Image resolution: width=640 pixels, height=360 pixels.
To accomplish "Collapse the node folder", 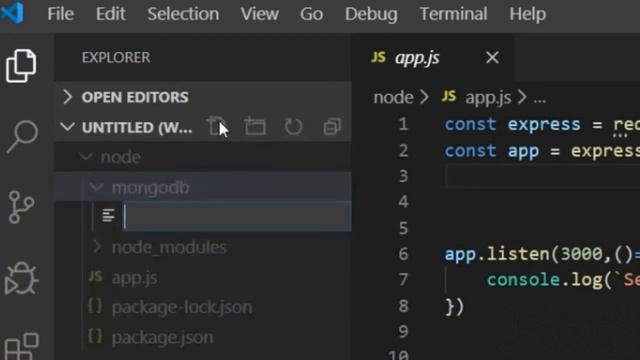I will [x=203, y=157].
